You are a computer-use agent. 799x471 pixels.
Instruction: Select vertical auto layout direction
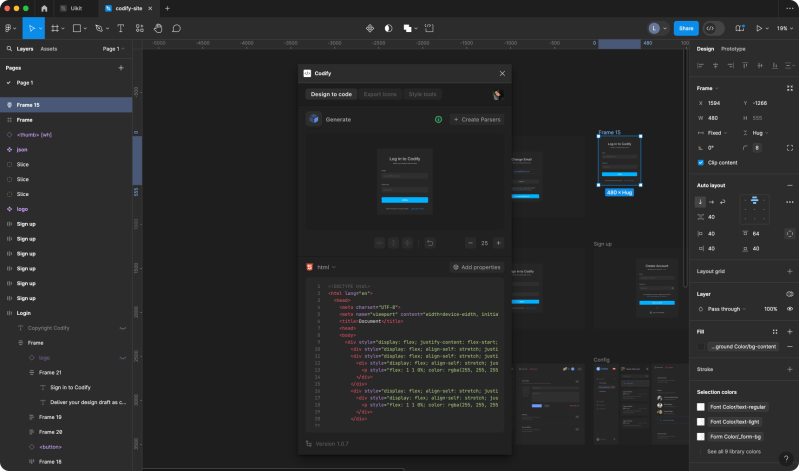[x=700, y=202]
